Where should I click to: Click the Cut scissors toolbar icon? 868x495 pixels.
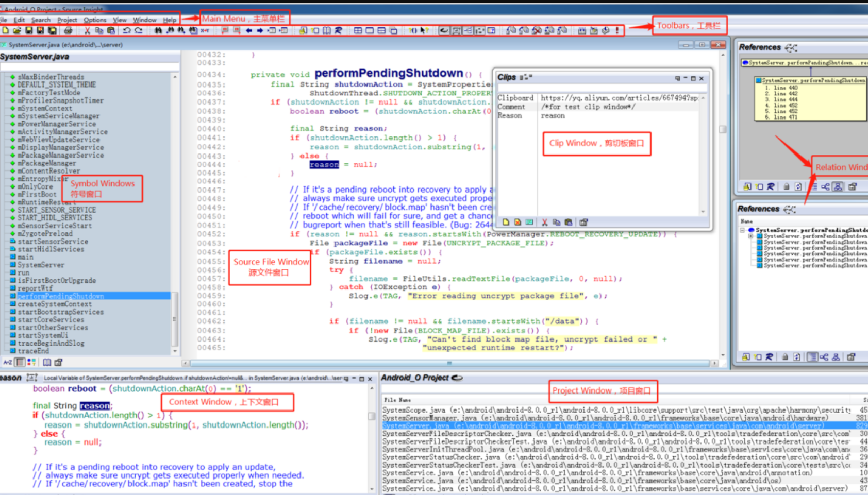87,30
